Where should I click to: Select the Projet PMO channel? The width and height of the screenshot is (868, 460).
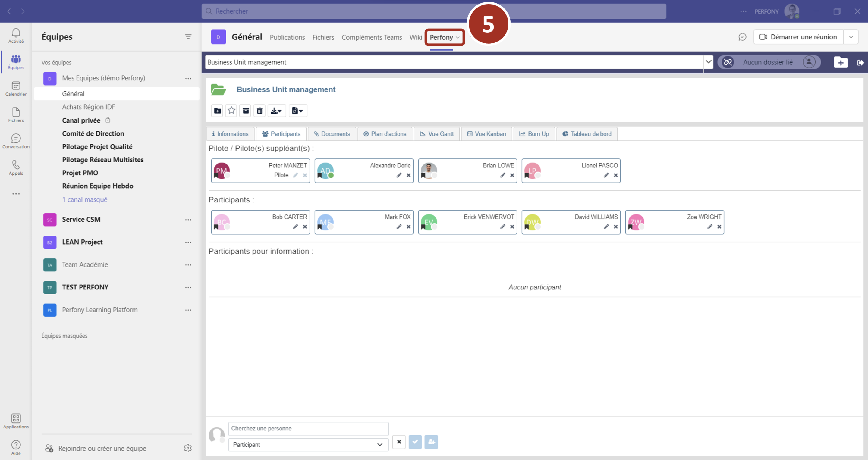(80, 173)
